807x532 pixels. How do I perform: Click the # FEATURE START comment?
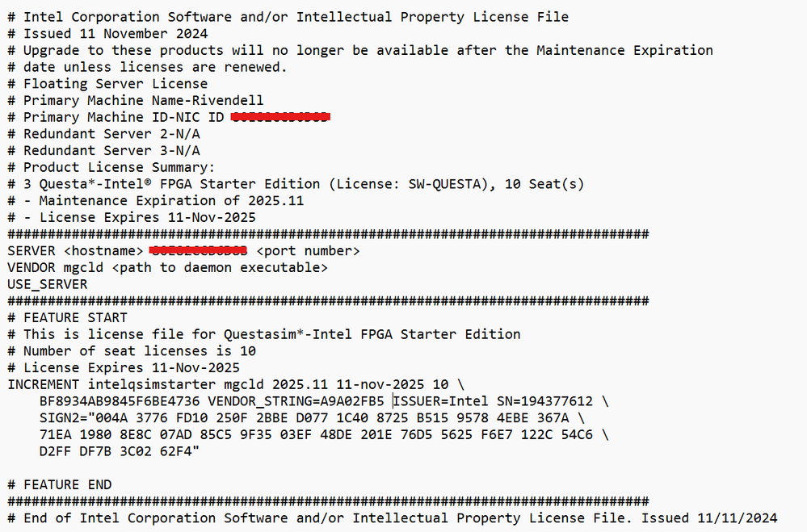[67, 318]
